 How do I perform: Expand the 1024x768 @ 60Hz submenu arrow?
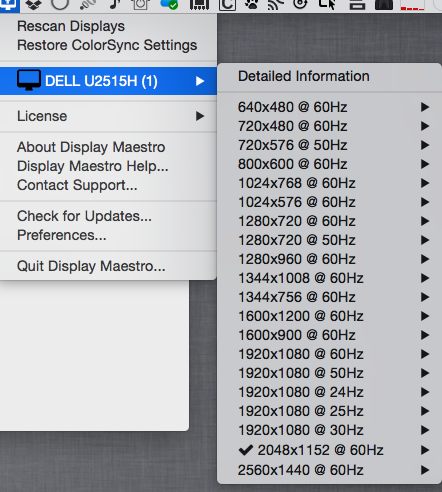pyautogui.click(x=425, y=183)
